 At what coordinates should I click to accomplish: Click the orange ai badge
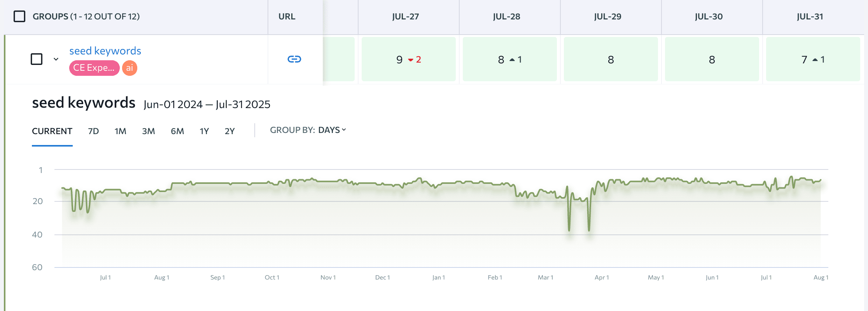[x=129, y=68]
